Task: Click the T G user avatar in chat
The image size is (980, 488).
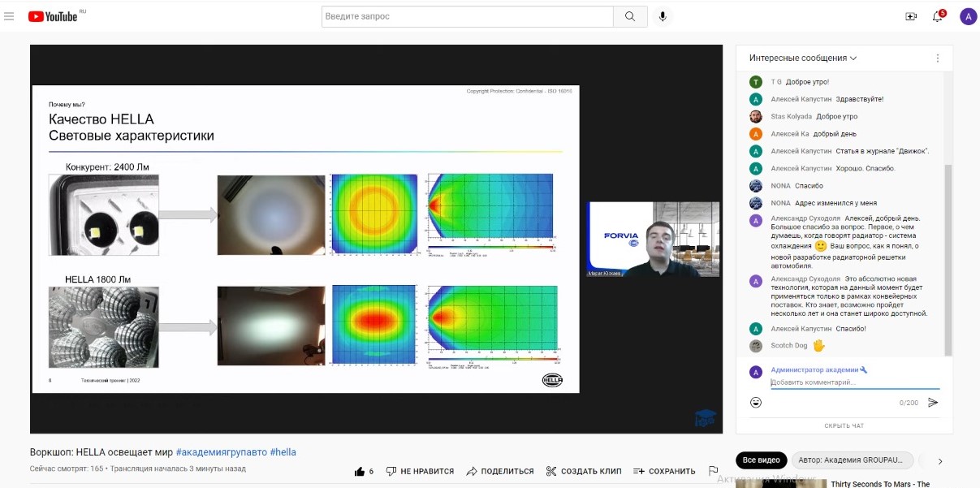Action: click(x=756, y=82)
